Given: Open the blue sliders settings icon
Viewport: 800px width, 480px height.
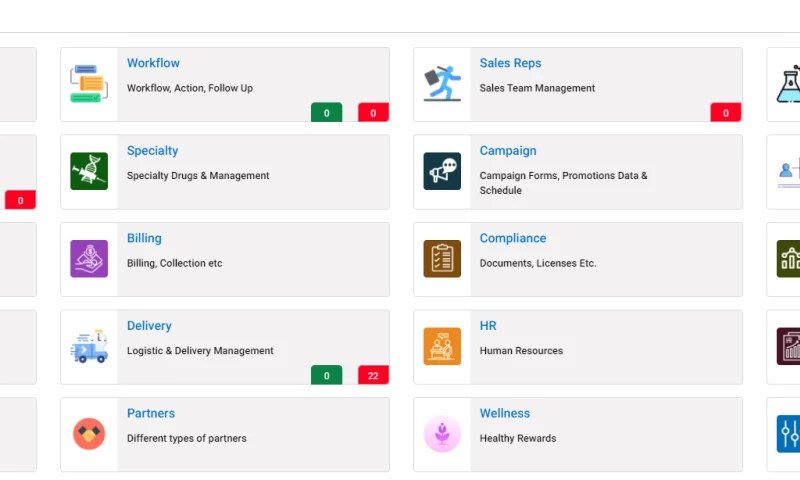Looking at the screenshot, I should (789, 434).
